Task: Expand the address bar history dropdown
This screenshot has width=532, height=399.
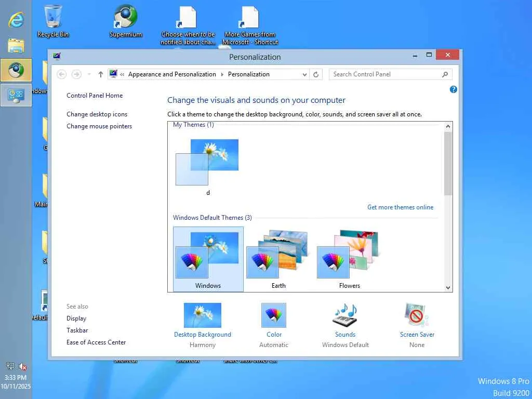Action: tap(304, 74)
